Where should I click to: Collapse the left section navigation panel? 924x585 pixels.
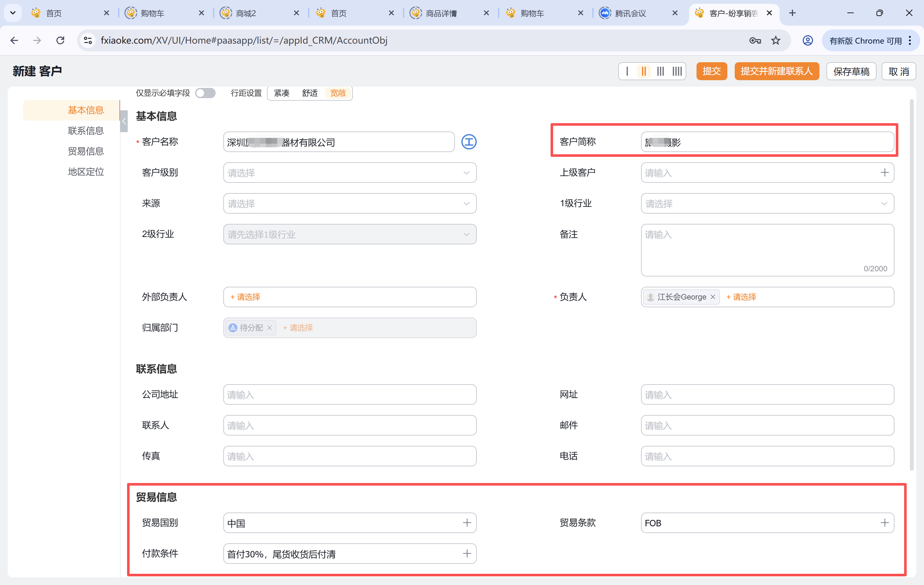124,121
